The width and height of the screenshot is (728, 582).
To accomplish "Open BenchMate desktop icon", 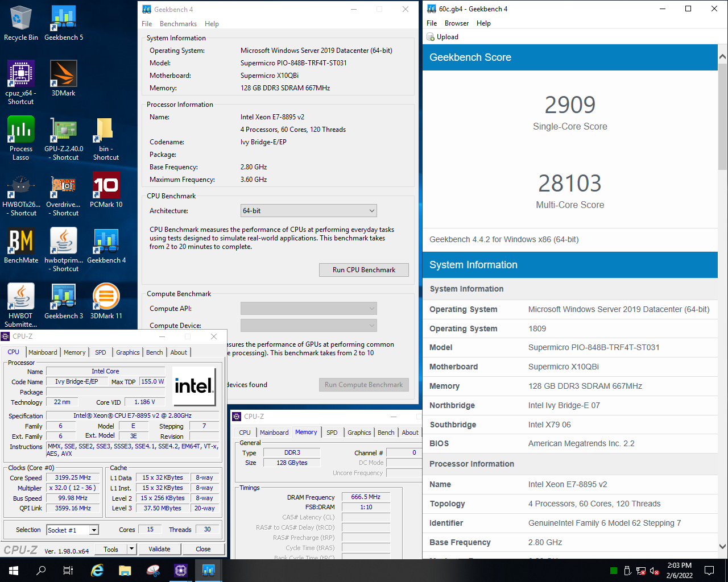I will coord(21,246).
